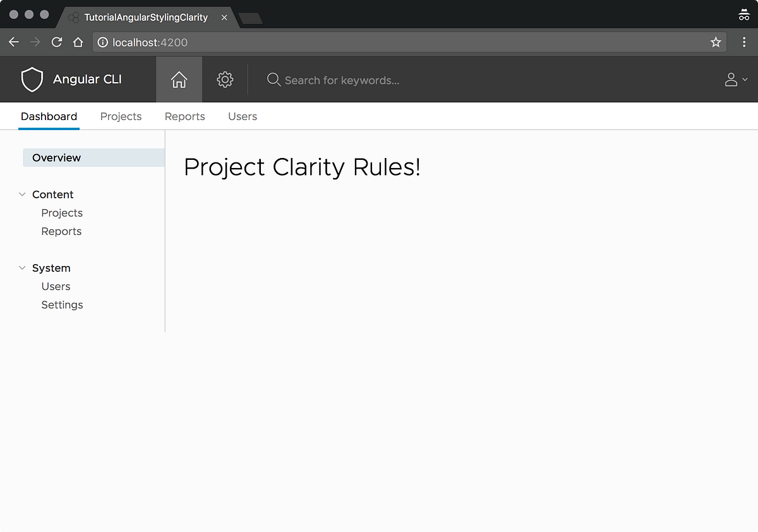
Task: Reload the page in the browser
Action: [56, 42]
